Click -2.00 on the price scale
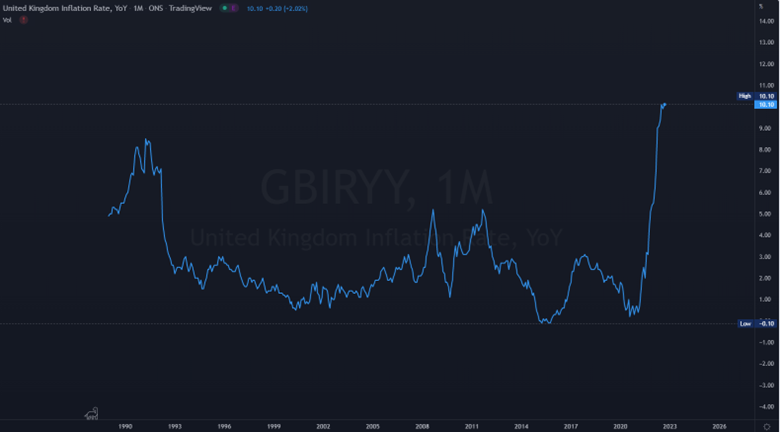 (x=765, y=364)
